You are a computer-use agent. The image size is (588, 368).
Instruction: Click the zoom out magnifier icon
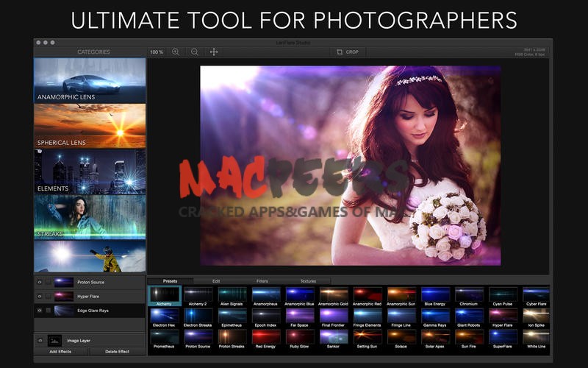click(x=195, y=52)
